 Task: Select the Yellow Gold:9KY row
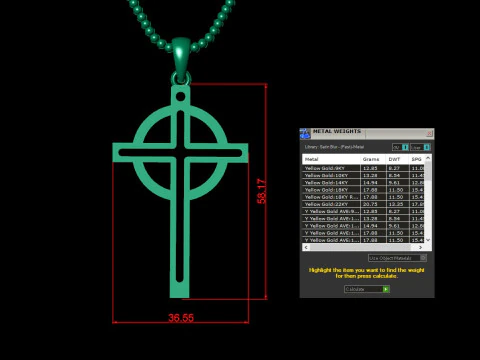[363, 168]
